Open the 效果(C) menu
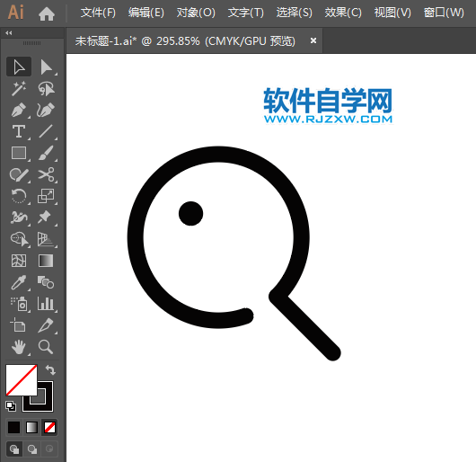This screenshot has height=462, width=476. click(x=343, y=13)
